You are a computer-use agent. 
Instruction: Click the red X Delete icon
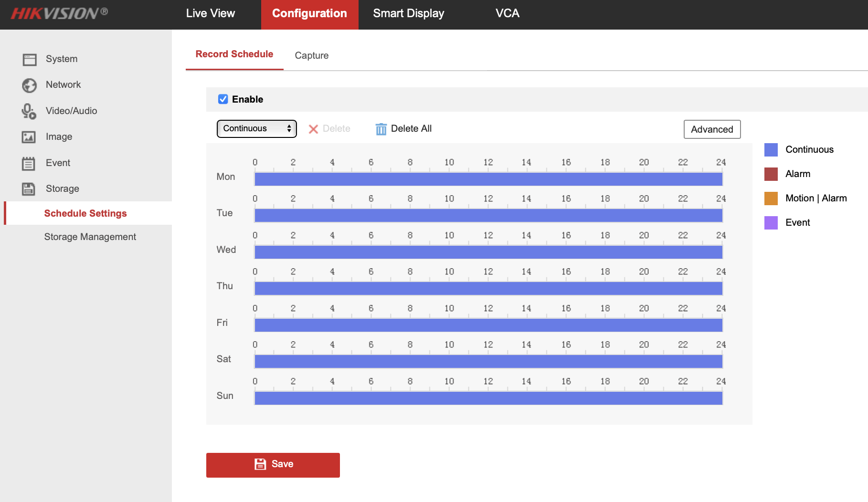[313, 129]
